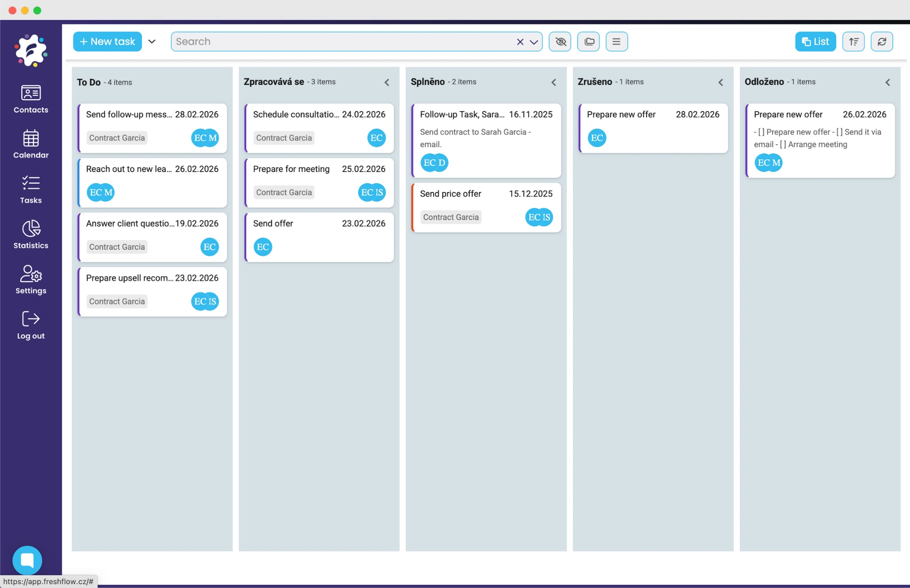Click the New task button
The width and height of the screenshot is (910, 588).
click(107, 41)
